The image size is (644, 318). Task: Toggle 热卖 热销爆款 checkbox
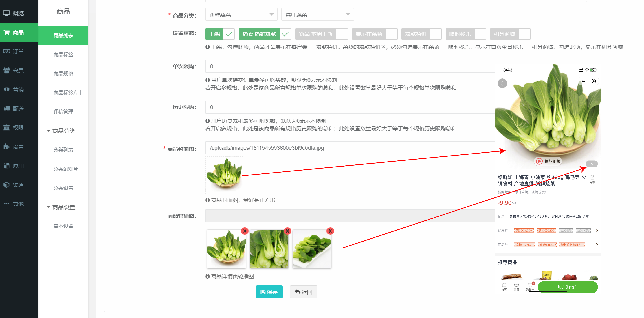pyautogui.click(x=285, y=34)
